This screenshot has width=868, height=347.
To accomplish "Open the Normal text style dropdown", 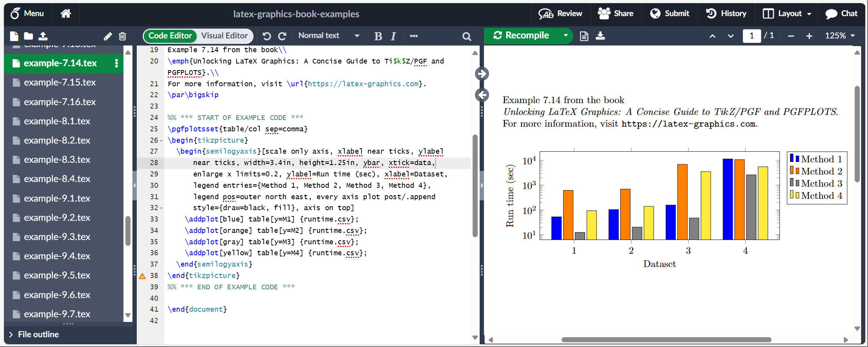I will [328, 36].
